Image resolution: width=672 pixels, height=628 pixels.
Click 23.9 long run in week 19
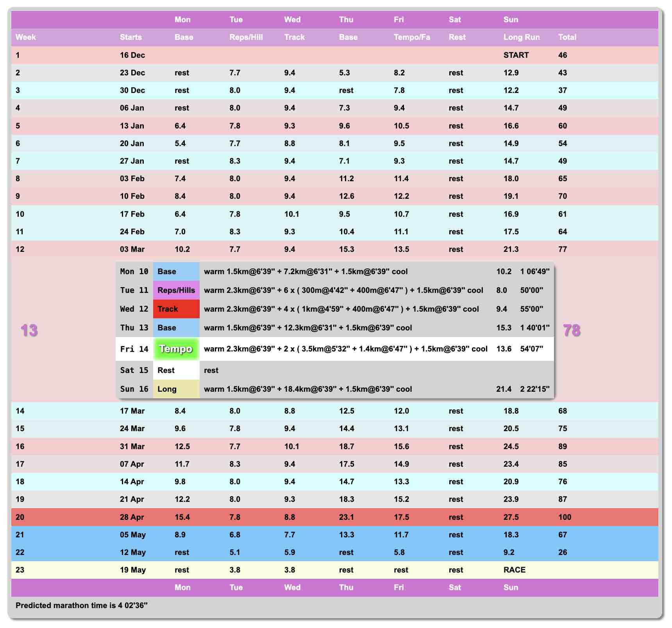point(511,499)
